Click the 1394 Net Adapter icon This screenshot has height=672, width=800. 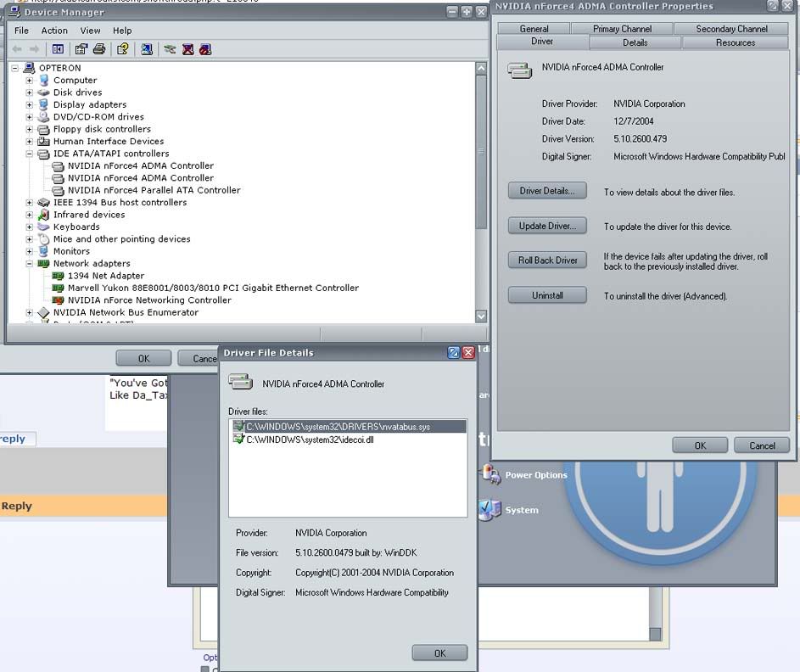point(59,276)
